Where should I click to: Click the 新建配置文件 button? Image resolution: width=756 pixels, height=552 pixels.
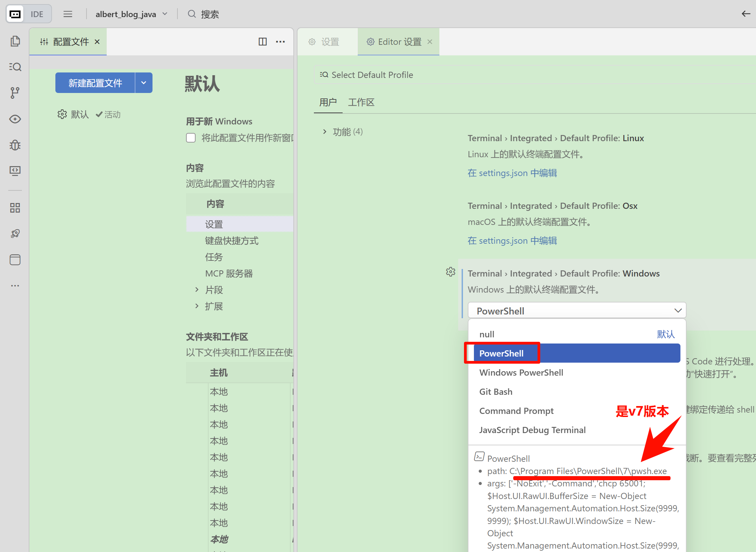click(95, 83)
